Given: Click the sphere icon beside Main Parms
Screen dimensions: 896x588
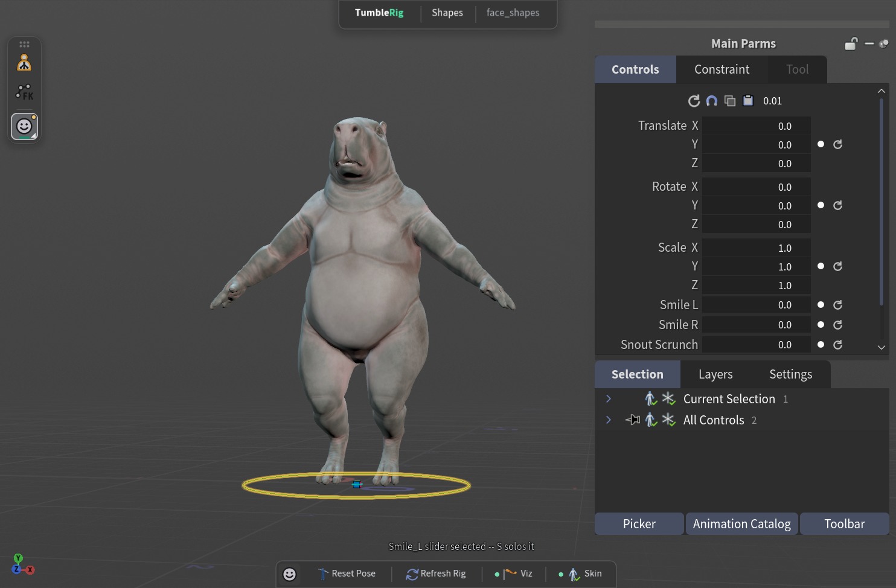Looking at the screenshot, I should coord(884,43).
